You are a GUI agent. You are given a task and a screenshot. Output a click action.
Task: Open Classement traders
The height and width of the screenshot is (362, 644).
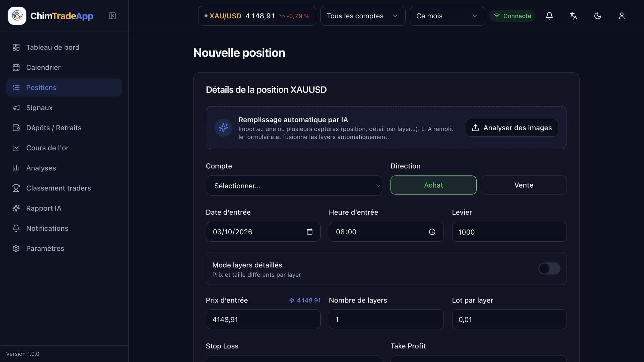(x=64, y=188)
